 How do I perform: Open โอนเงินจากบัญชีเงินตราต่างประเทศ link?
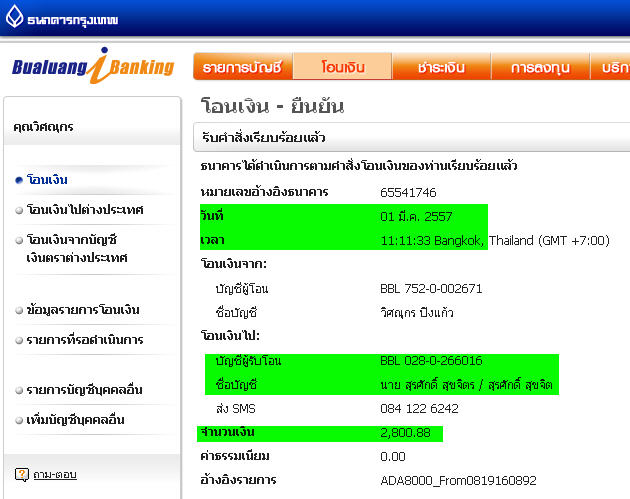[x=77, y=248]
